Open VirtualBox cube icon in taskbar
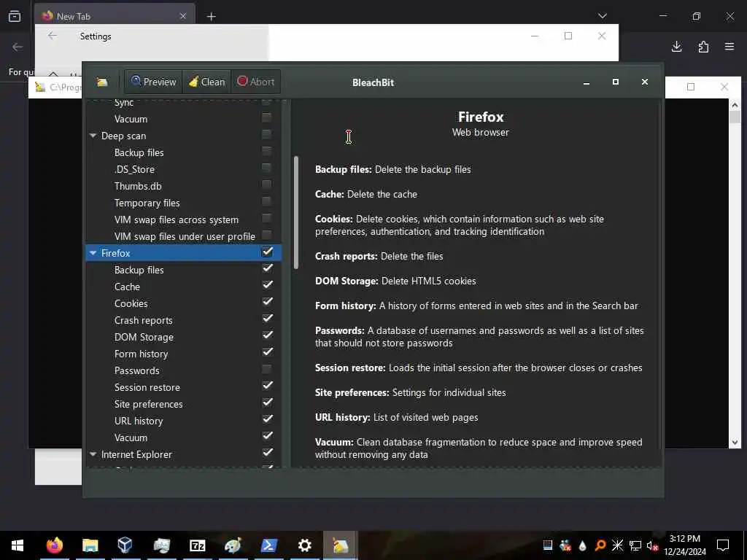This screenshot has width=747, height=560. click(x=125, y=545)
